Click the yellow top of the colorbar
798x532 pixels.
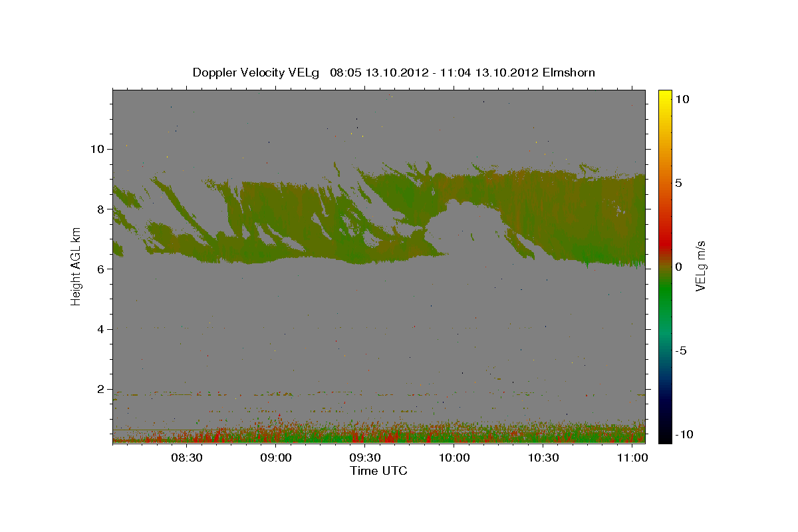pos(664,96)
